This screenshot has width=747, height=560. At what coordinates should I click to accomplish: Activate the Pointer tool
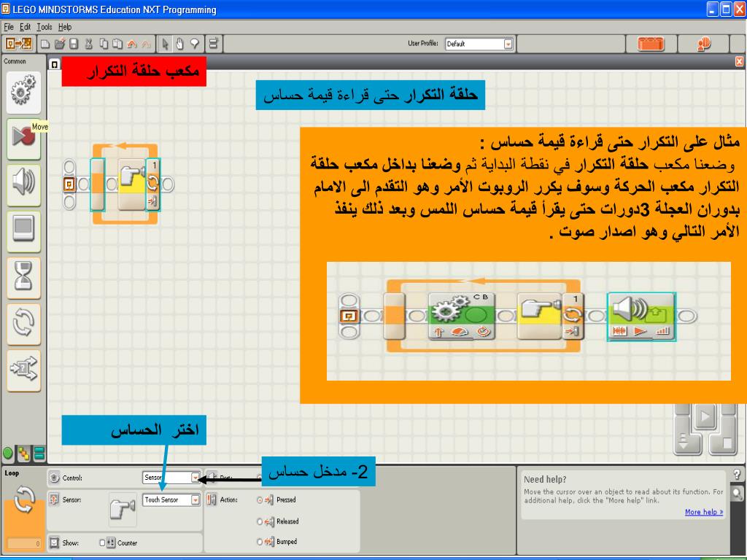point(166,44)
